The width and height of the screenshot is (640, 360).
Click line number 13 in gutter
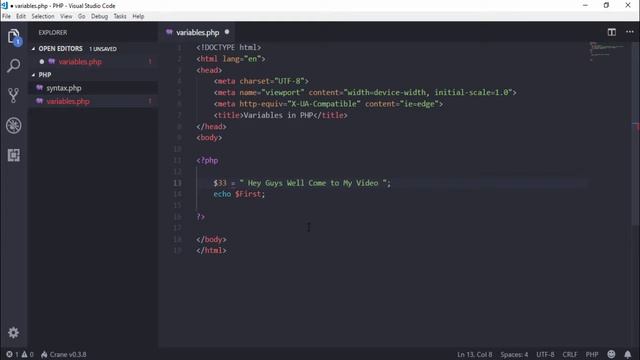pos(177,183)
